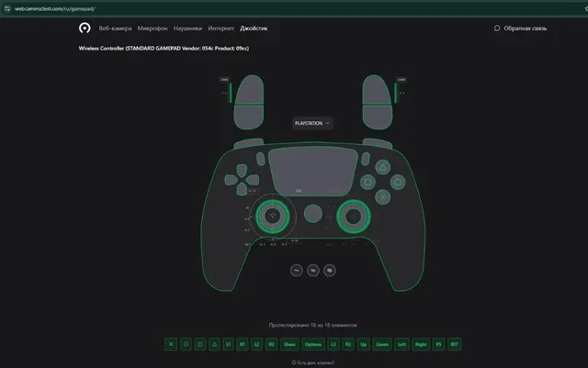Viewport: 588px width, 368px height.
Task: Click the central PS button on the gamepad
Action: [313, 214]
